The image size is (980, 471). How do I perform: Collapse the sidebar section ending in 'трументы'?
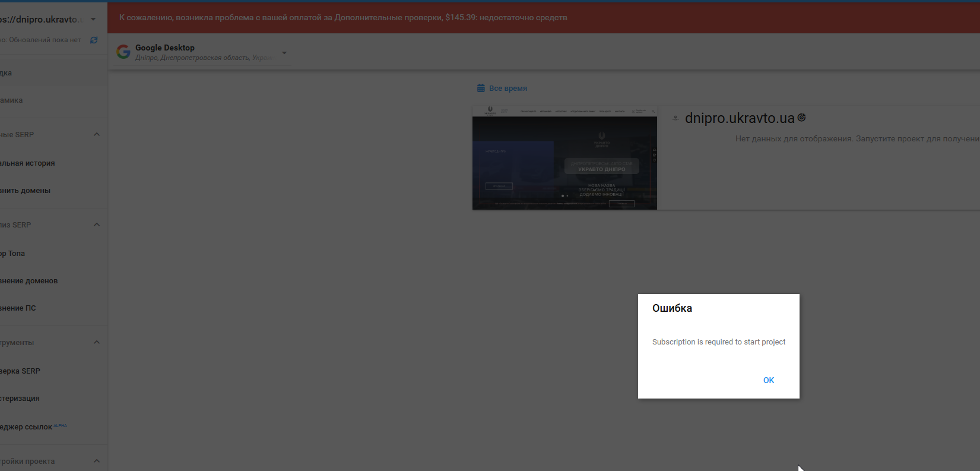tap(97, 342)
